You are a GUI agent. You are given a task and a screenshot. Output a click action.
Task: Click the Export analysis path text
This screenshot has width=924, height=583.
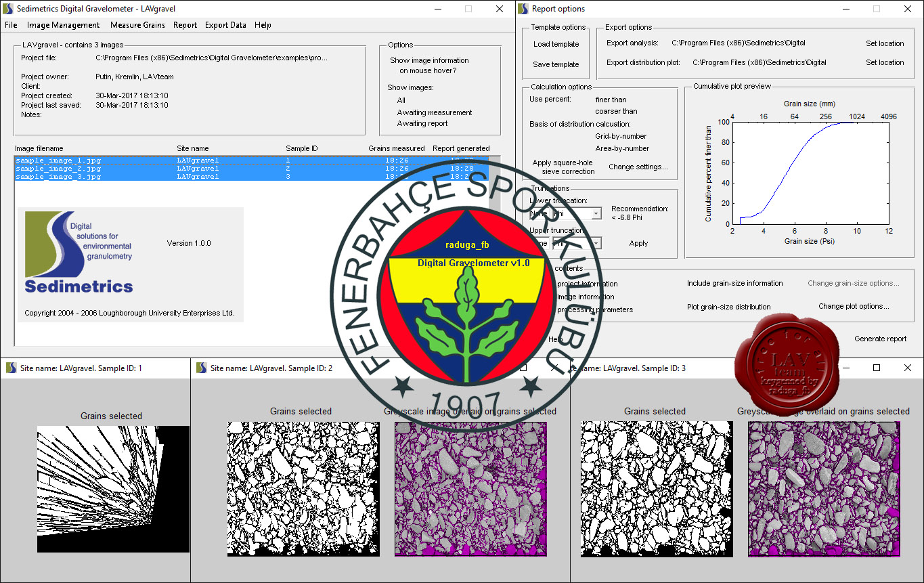739,43
